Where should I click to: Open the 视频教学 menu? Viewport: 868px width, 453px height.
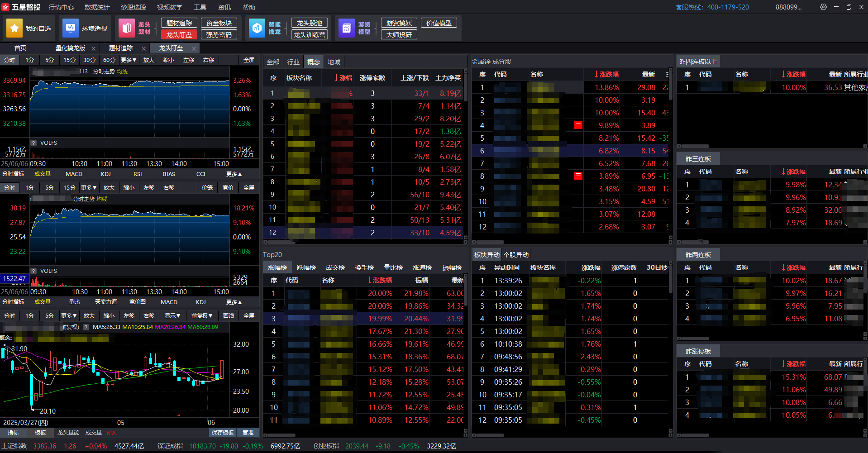[170, 7]
